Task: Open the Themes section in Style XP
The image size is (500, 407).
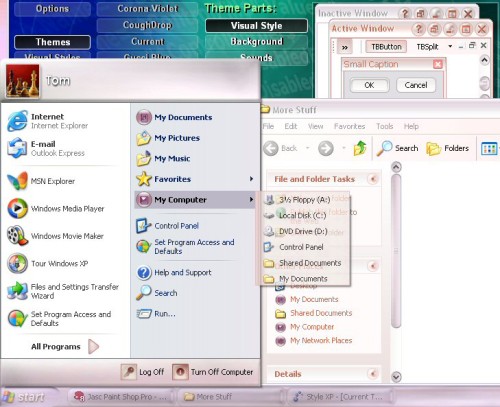Action: click(52, 42)
